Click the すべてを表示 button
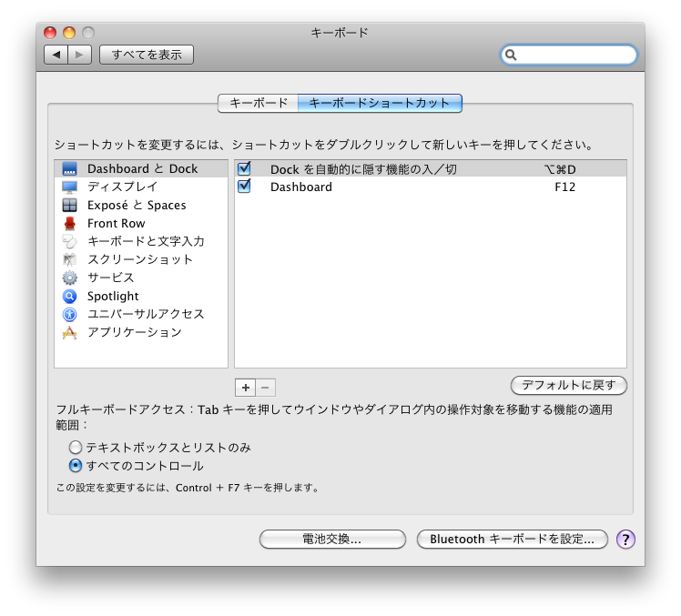The width and height of the screenshot is (681, 616). pos(147,55)
